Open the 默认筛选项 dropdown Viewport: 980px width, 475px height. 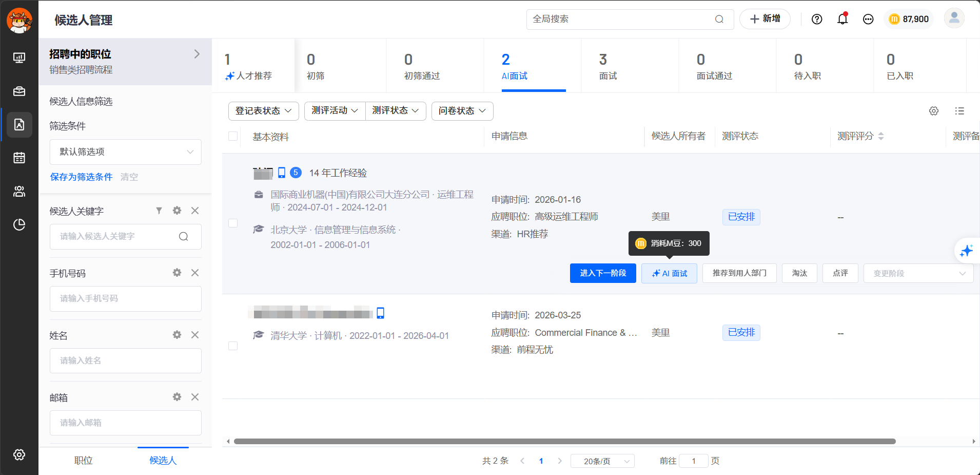tap(126, 152)
